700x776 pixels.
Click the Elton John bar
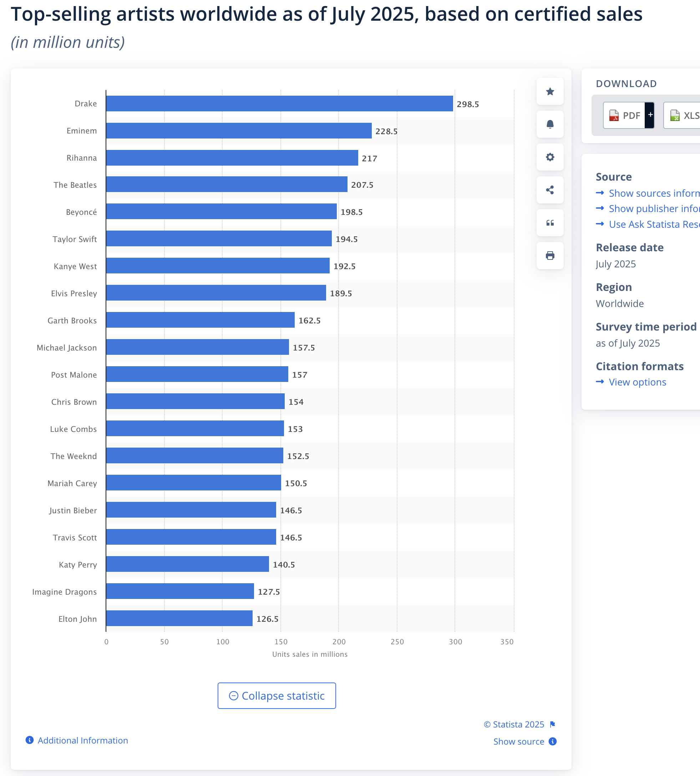pyautogui.click(x=179, y=618)
